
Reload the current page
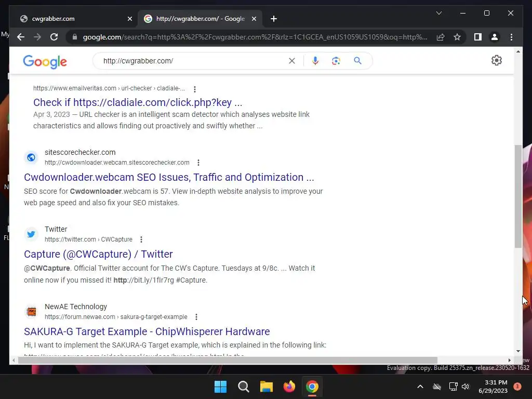(54, 37)
